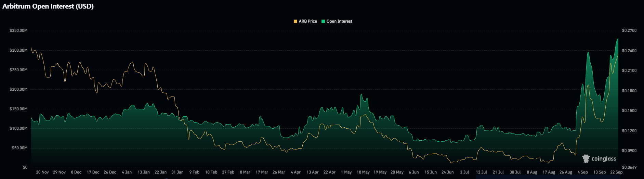Click the $150.00M left axis label
The height and width of the screenshot is (179, 644).
pyautogui.click(x=18, y=109)
